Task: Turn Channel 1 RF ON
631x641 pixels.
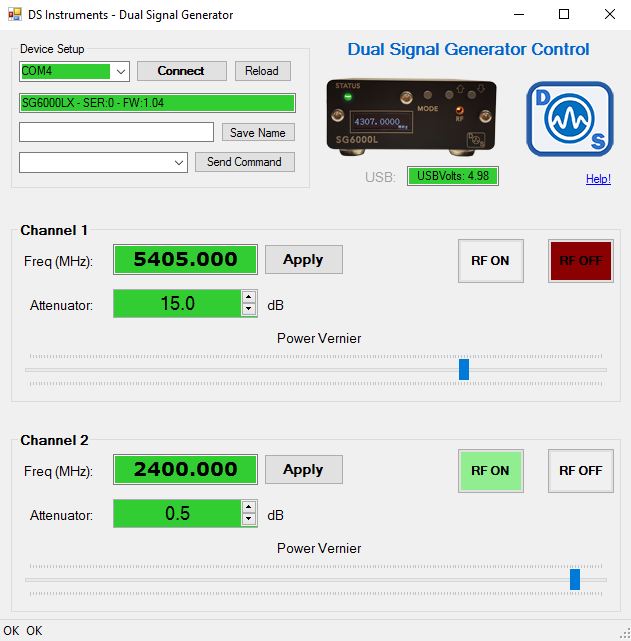Action: coord(490,261)
